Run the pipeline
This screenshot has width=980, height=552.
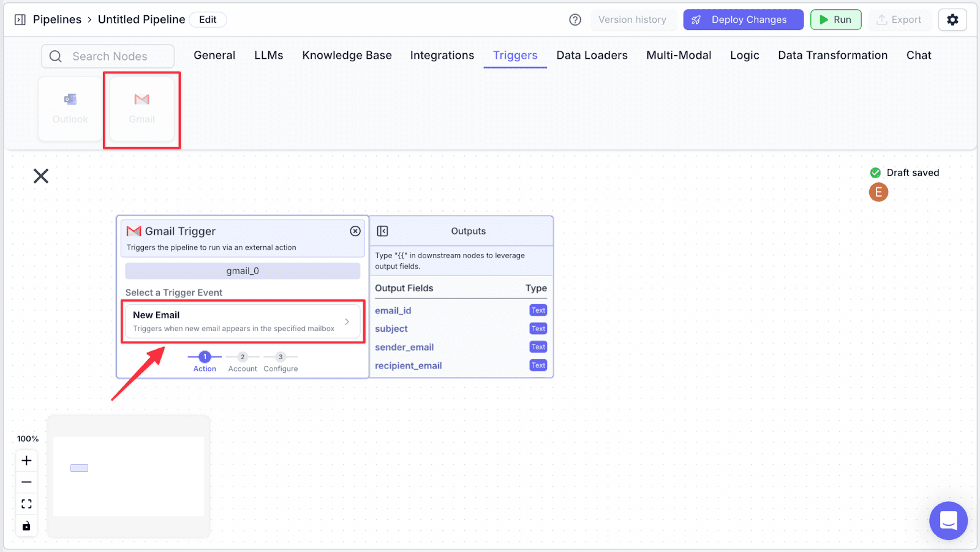[835, 20]
